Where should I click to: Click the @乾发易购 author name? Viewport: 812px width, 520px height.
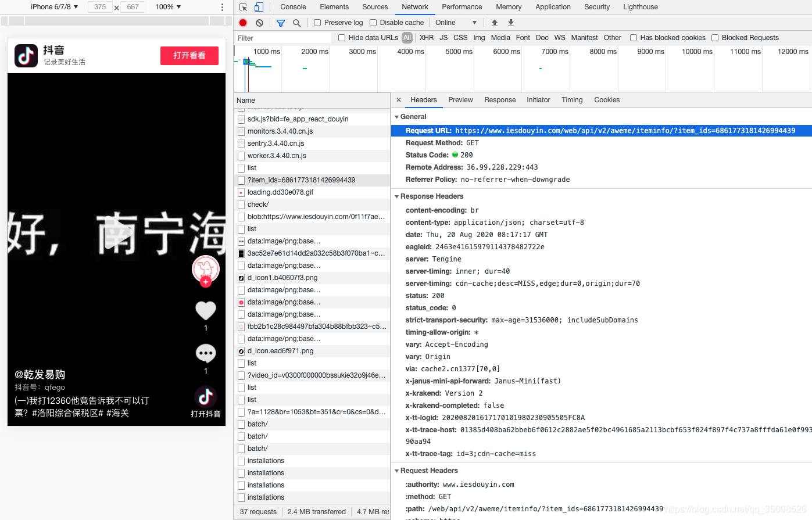tap(40, 375)
